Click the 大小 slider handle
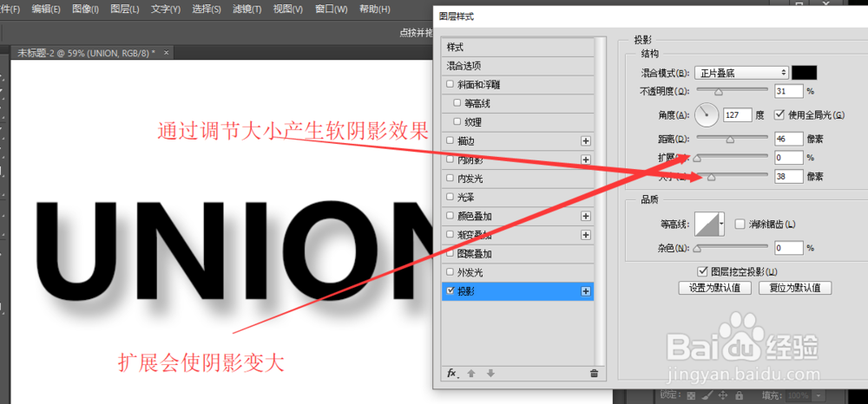The image size is (868, 404). [x=712, y=178]
